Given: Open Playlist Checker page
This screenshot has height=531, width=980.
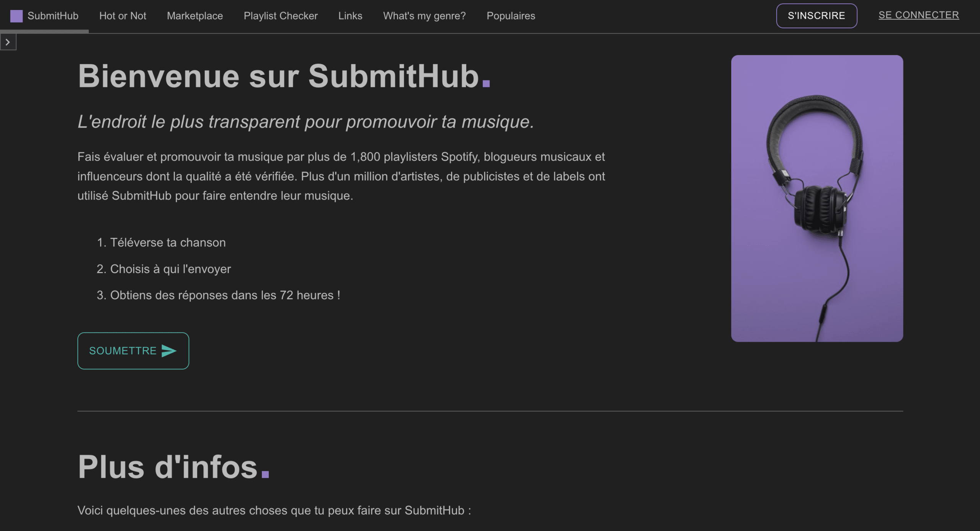Looking at the screenshot, I should click(281, 16).
